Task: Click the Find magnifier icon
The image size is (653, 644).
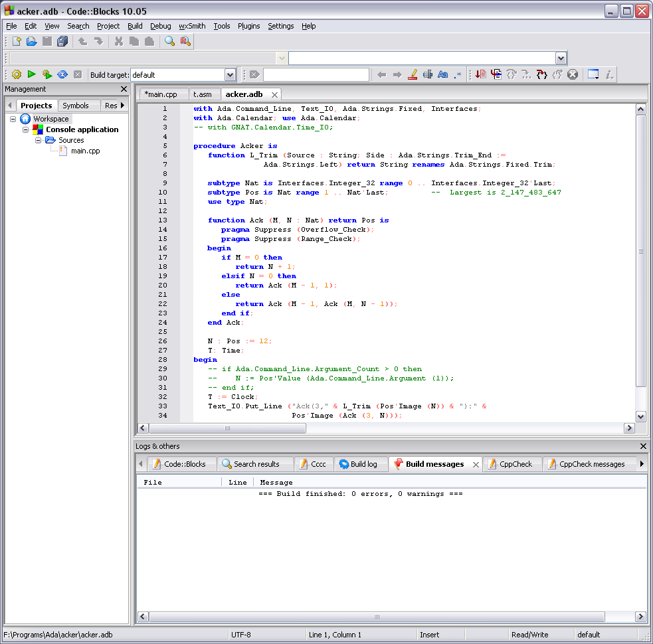Action: pos(170,42)
